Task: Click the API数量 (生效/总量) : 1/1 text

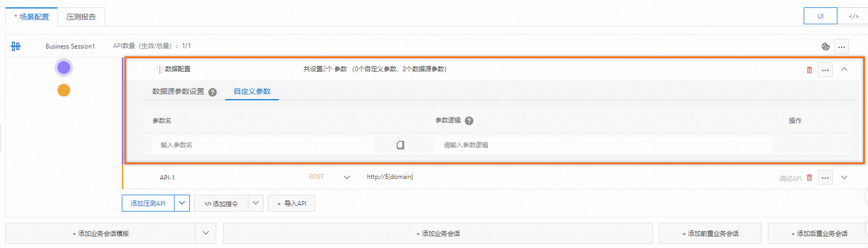Action: click(152, 46)
